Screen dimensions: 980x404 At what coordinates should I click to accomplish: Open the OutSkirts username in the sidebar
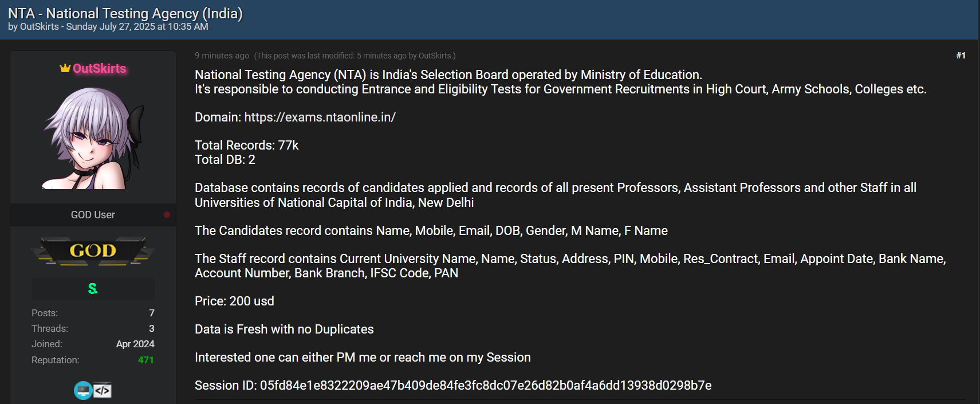click(x=99, y=68)
